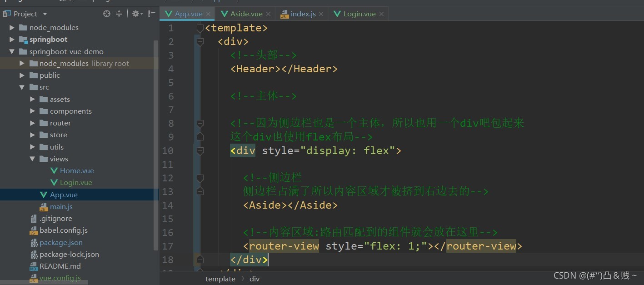Select README.md file
The image size is (644, 285).
[60, 266]
